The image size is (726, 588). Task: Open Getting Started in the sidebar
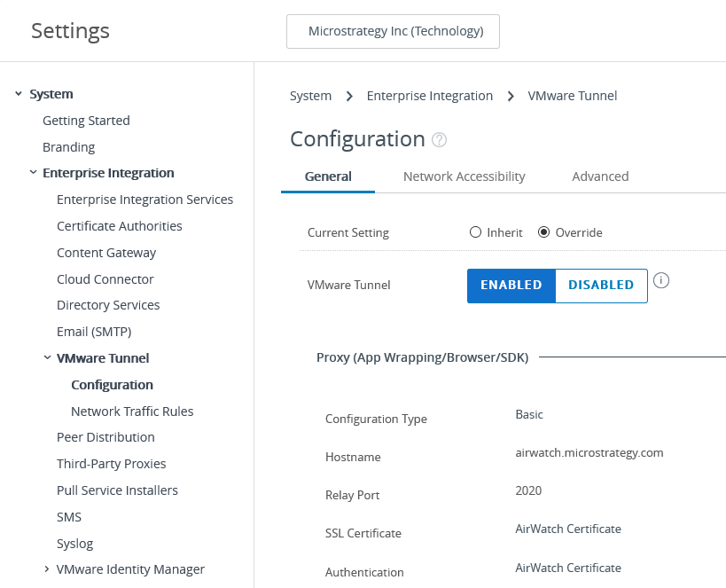click(86, 121)
